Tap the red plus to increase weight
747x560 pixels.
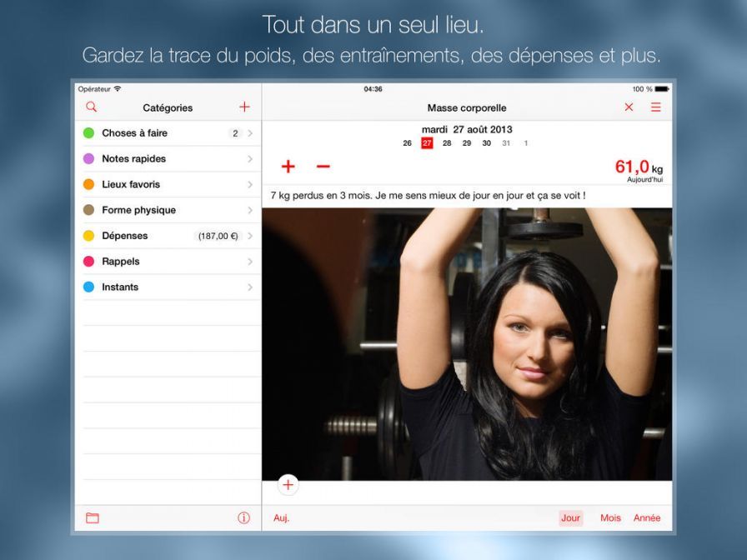pos(288,167)
